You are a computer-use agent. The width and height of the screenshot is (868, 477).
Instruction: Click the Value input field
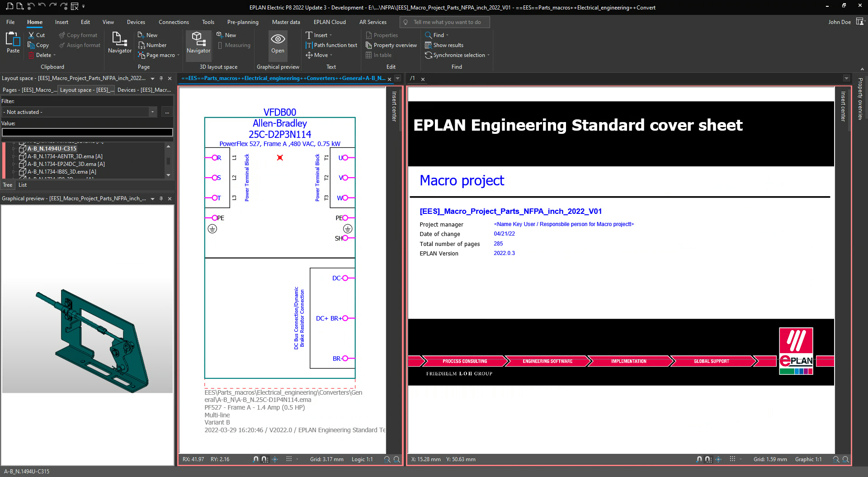coord(87,132)
